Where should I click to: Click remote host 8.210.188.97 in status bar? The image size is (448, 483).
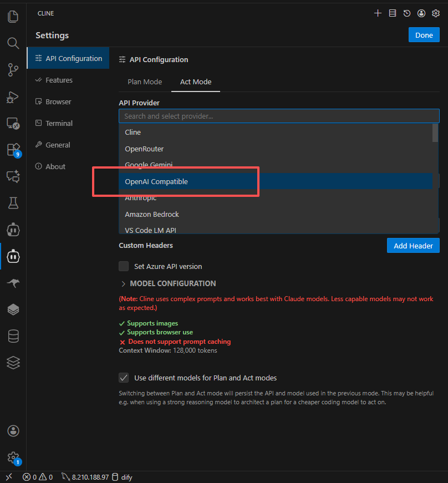90,476
